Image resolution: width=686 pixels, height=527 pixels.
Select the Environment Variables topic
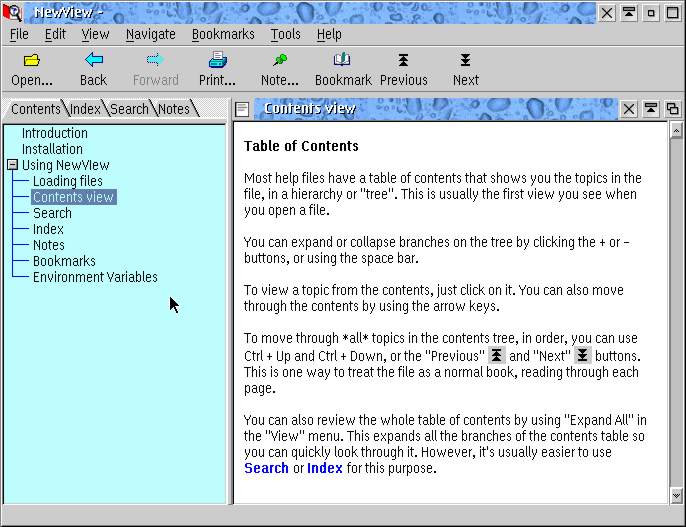(95, 277)
